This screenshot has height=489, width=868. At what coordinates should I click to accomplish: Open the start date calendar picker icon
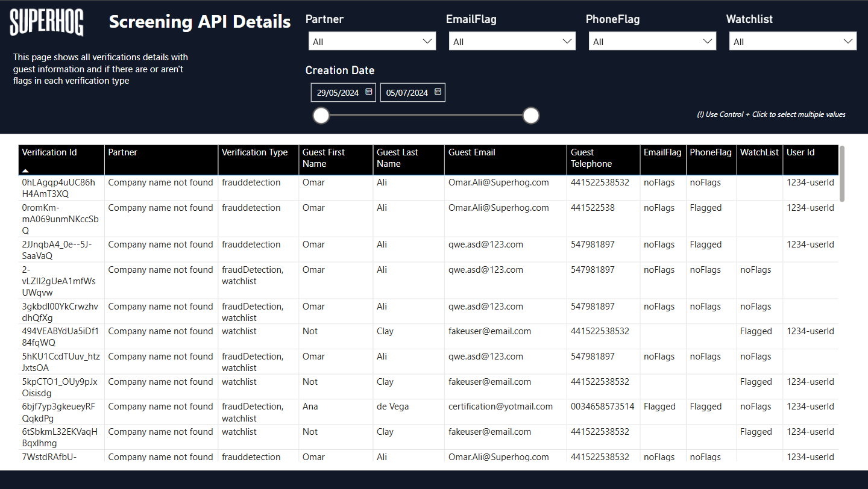[369, 92]
